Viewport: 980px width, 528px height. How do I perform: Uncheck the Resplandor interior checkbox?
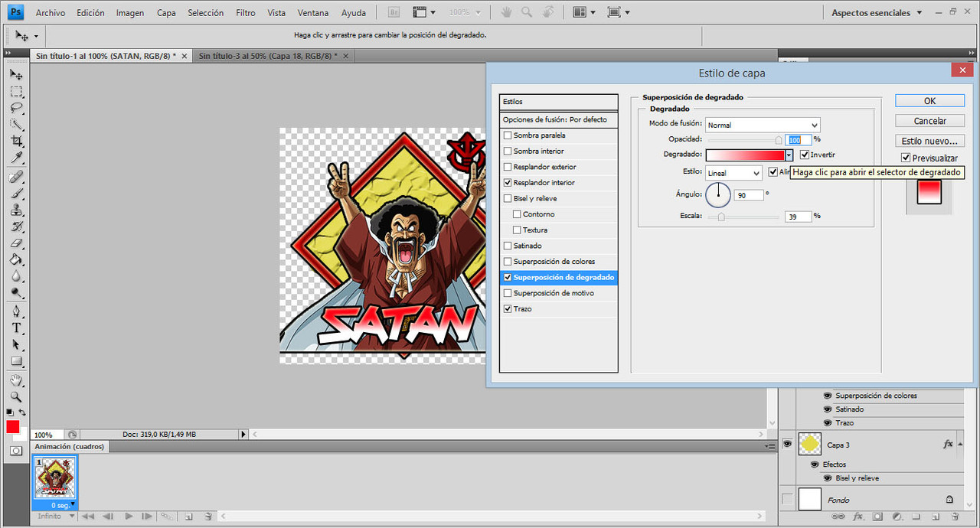tap(508, 183)
